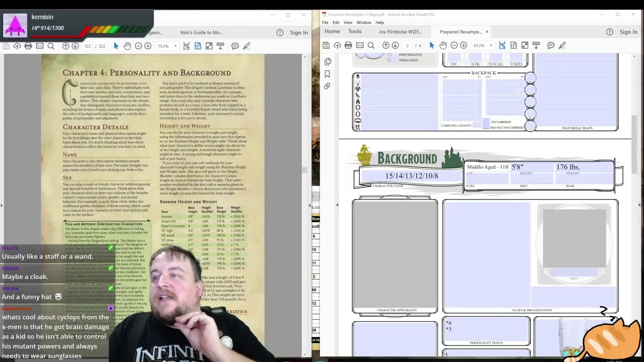Click the read mode icon in the right window
The image size is (644, 362).
coord(536,45)
